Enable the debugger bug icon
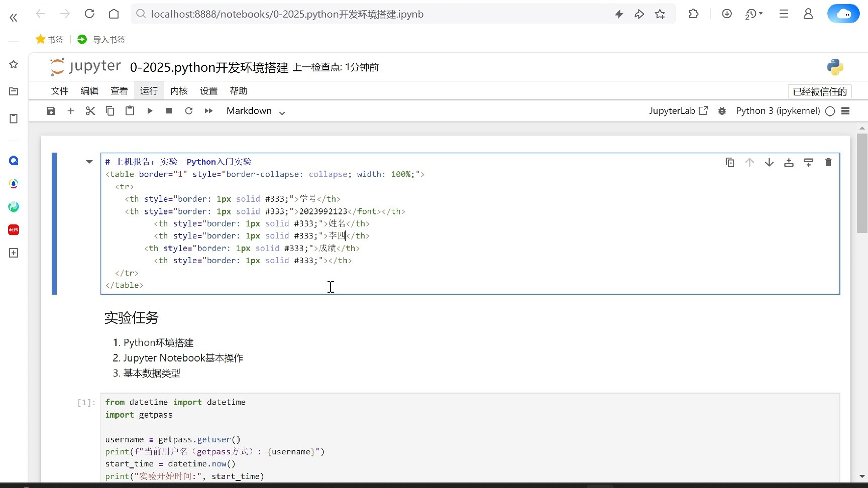Screen dimensions: 868x488 722,111
